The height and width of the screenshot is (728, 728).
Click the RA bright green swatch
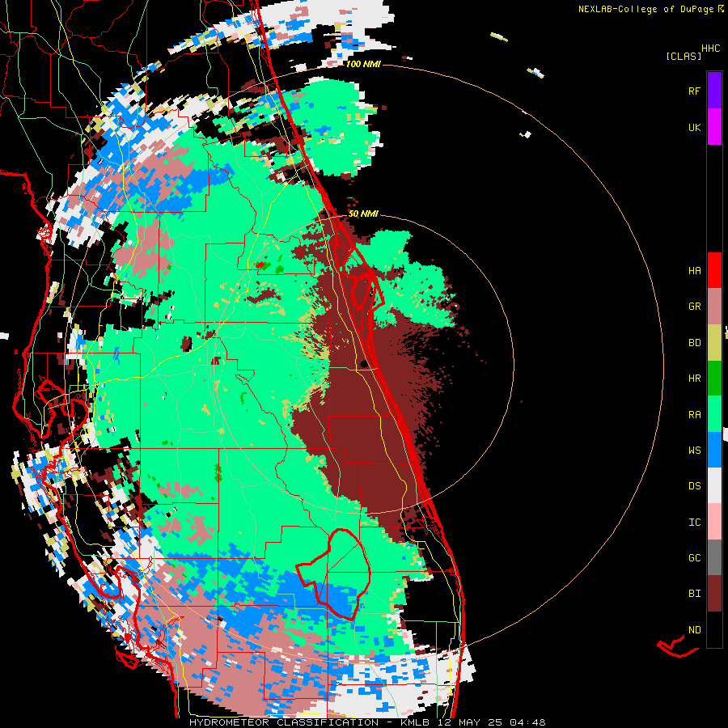714,414
